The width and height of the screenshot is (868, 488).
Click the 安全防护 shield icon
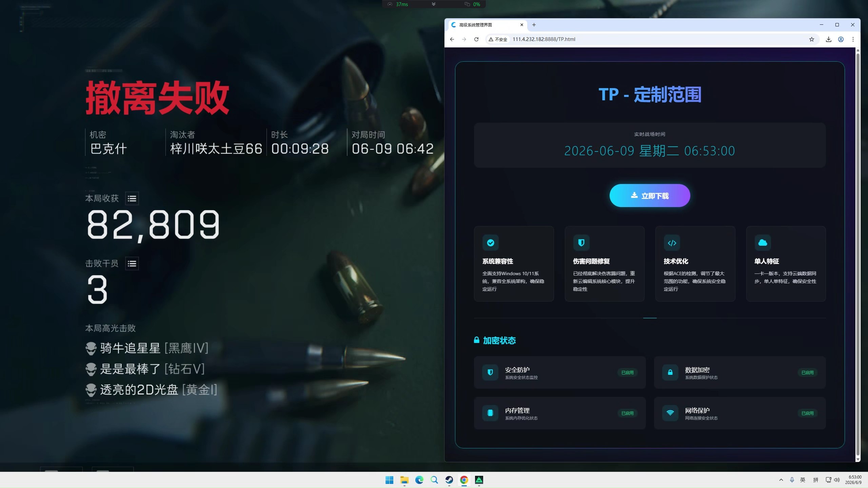tap(490, 372)
